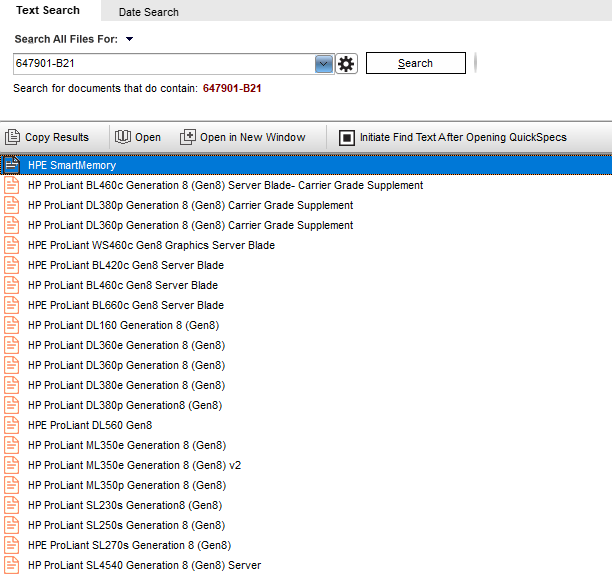Select HPE ProLiant BL660c Gen8 Server Blade result
Viewport: 612px width, 588px height.
pyautogui.click(x=125, y=305)
